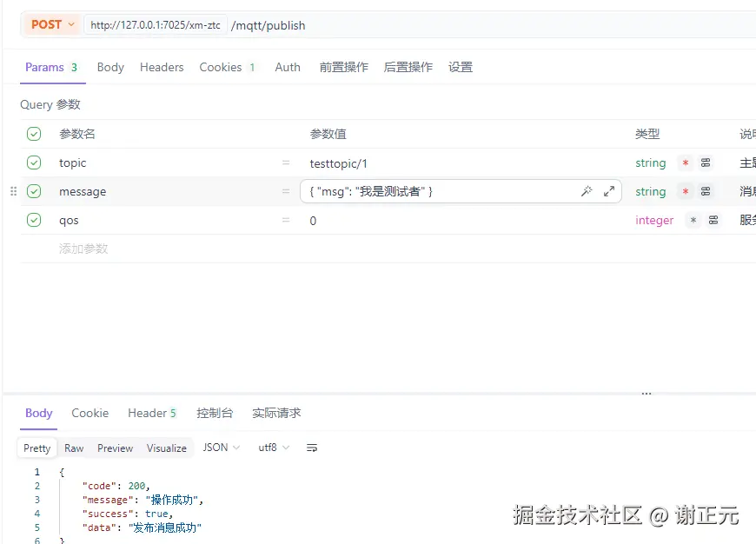Click the "success": true response line

pyautogui.click(x=127, y=514)
